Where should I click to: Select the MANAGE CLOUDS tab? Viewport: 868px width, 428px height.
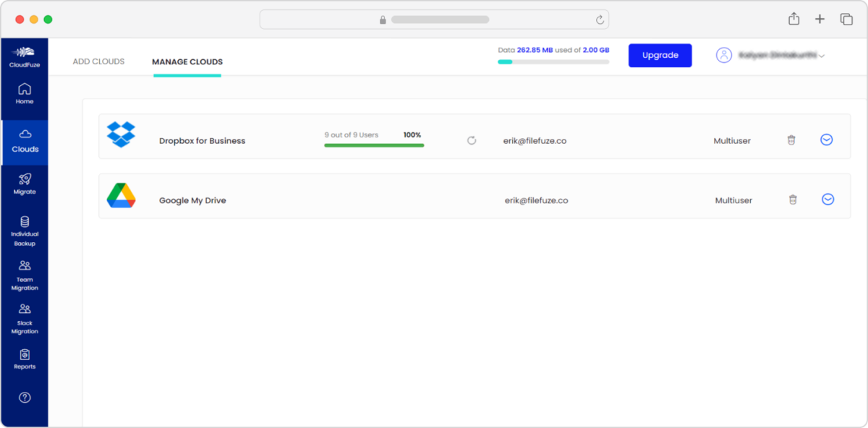point(187,61)
